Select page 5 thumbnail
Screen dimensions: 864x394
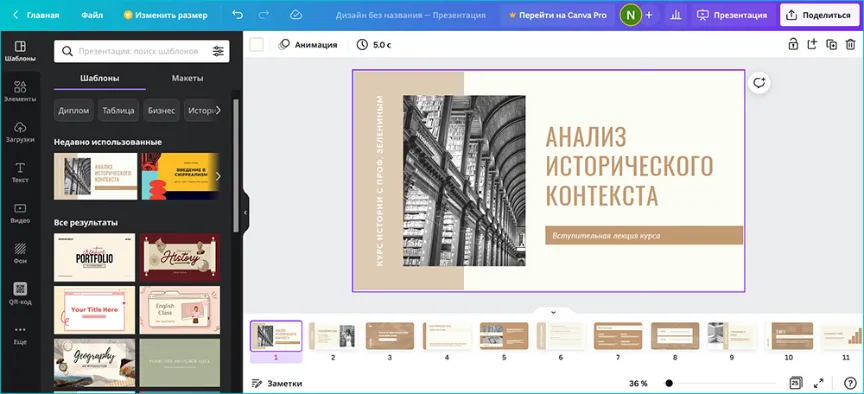504,336
